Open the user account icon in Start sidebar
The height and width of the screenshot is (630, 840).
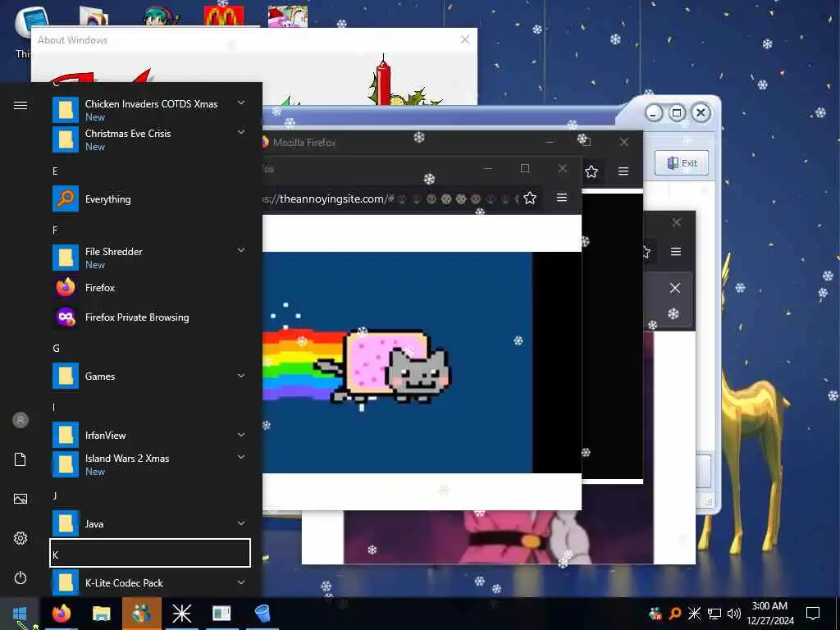[x=21, y=420]
